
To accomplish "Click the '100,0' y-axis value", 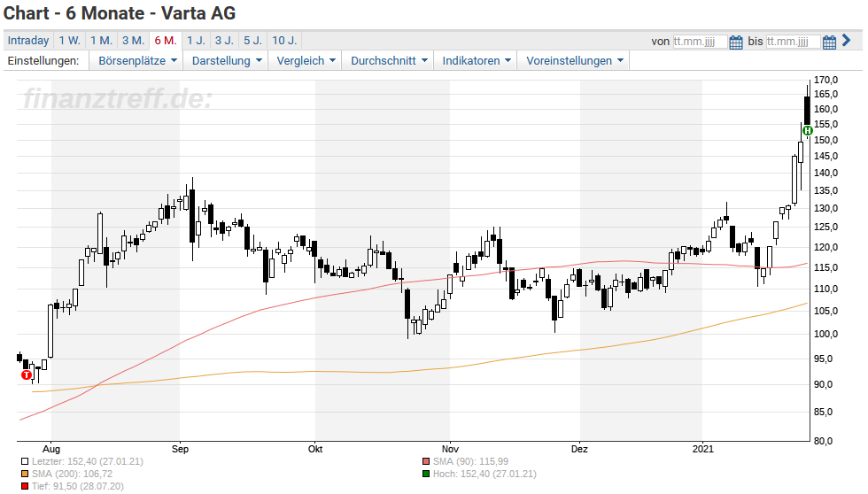I will click(825, 334).
